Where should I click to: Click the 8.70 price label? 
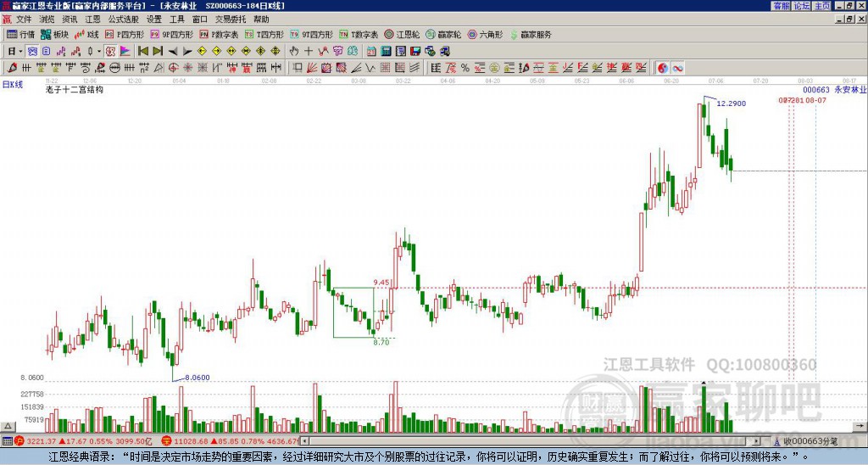[x=381, y=342]
